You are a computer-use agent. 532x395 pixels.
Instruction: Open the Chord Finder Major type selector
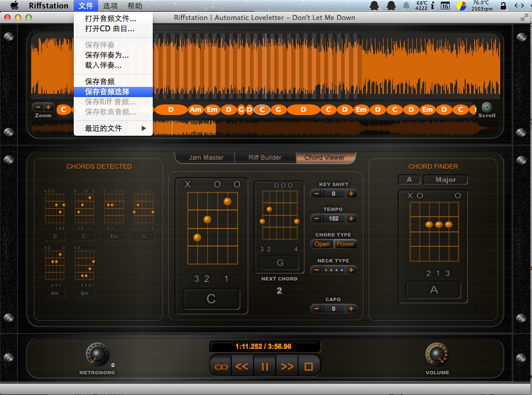(x=446, y=180)
